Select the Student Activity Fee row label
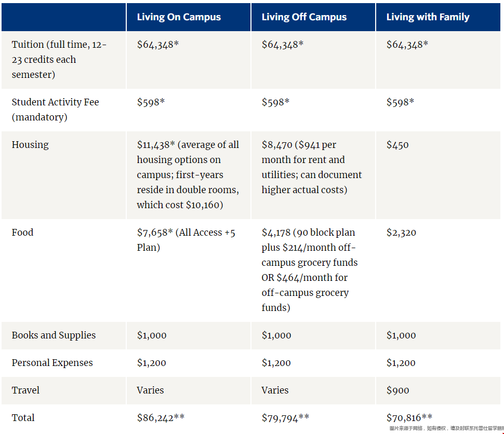This screenshot has width=504, height=434. pyautogui.click(x=55, y=110)
